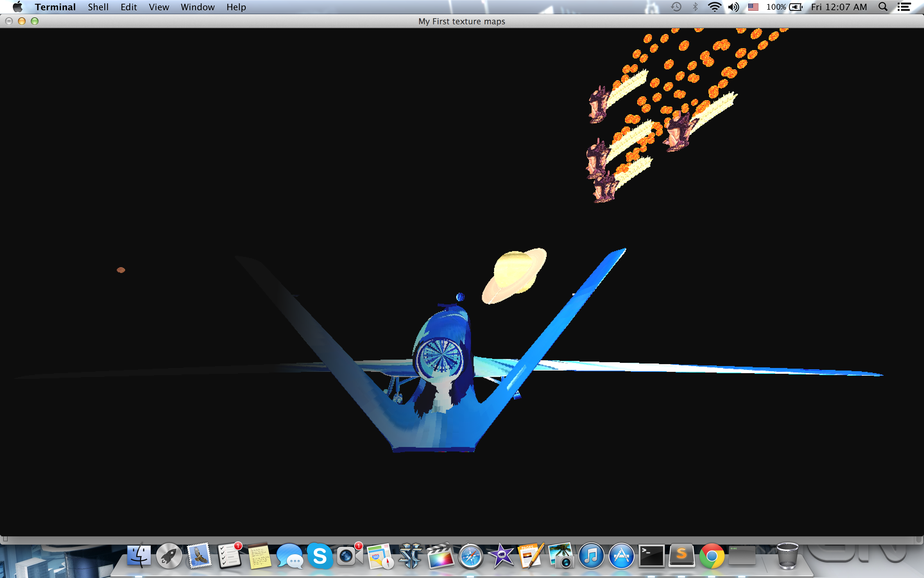The image size is (924, 578).
Task: Open battery 100% status menu
Action: tap(784, 7)
